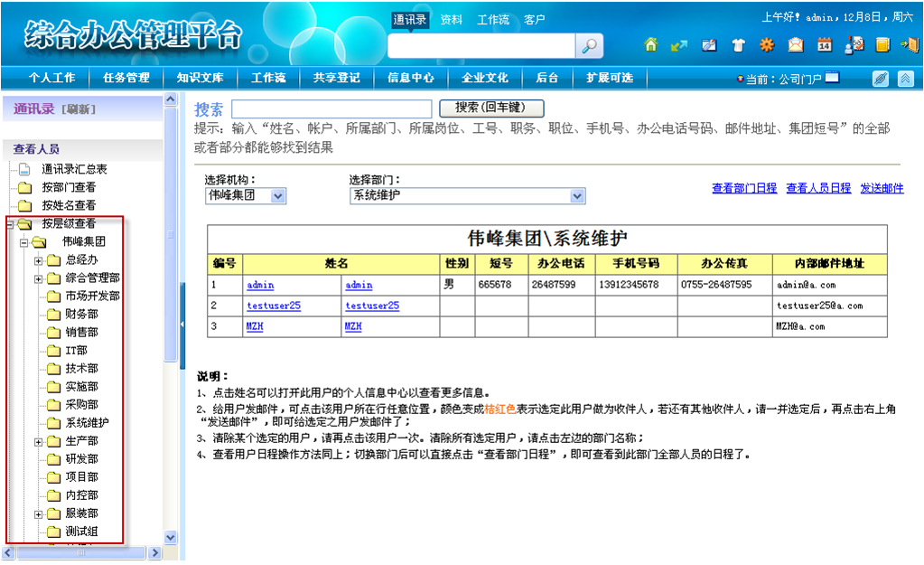Click the magnifier search icon in header

tap(589, 46)
